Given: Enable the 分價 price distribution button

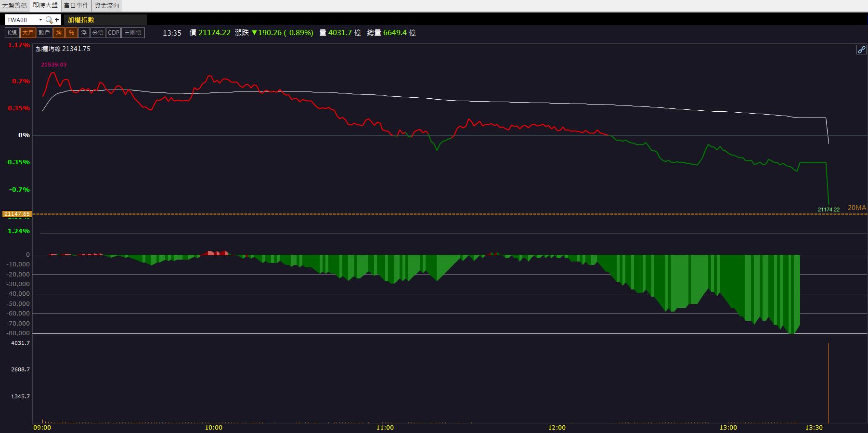Looking at the screenshot, I should (98, 33).
